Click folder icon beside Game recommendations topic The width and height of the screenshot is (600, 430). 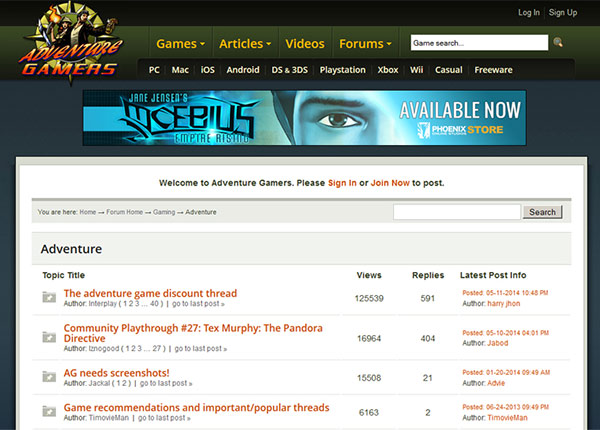[49, 411]
